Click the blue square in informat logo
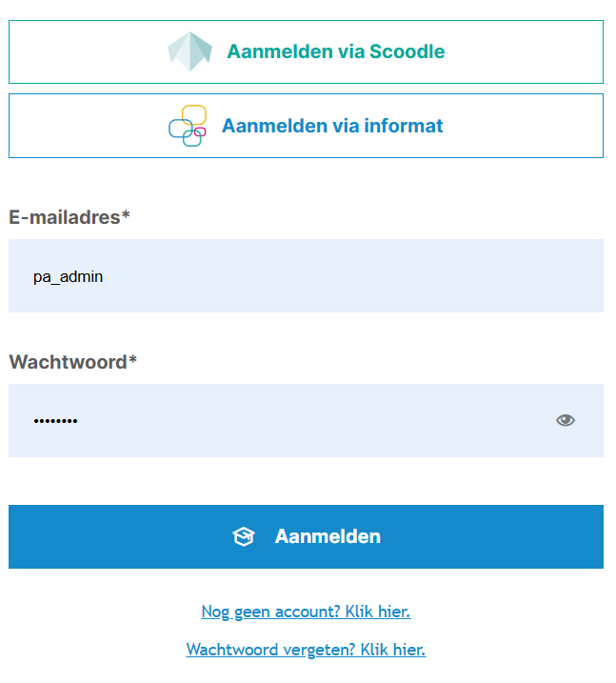 (181, 128)
